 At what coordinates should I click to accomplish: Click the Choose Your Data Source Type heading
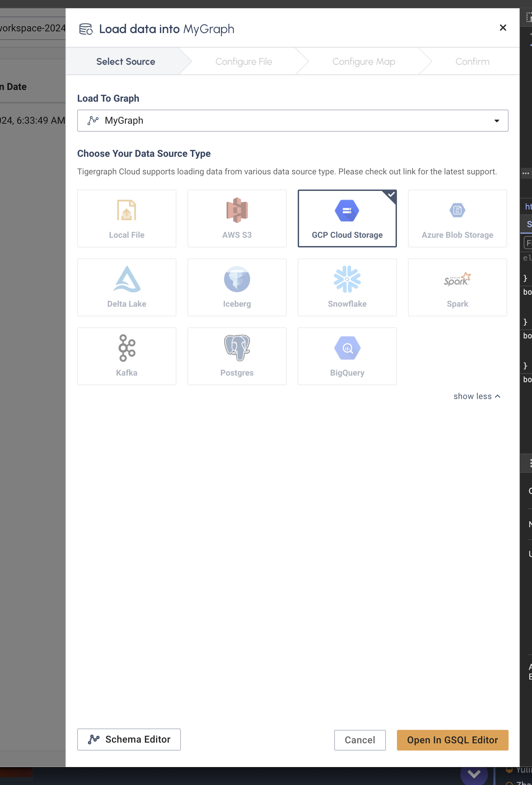pyautogui.click(x=144, y=154)
